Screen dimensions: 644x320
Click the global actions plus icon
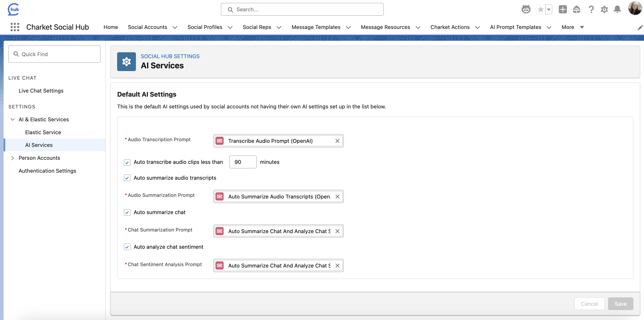[x=563, y=10]
